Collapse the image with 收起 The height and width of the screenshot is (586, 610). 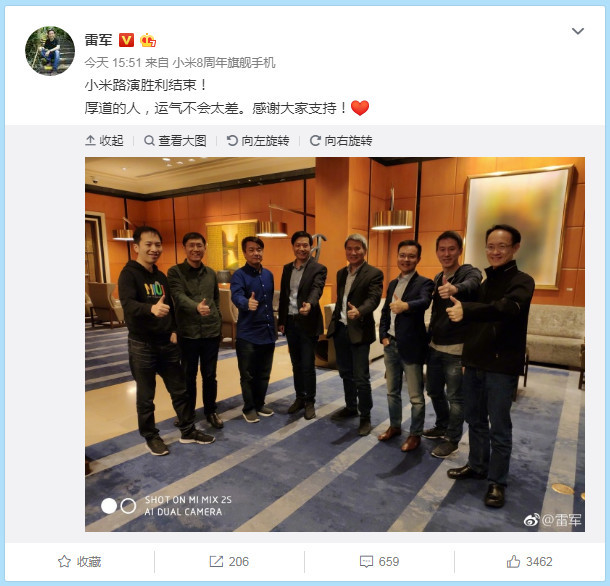tap(104, 140)
